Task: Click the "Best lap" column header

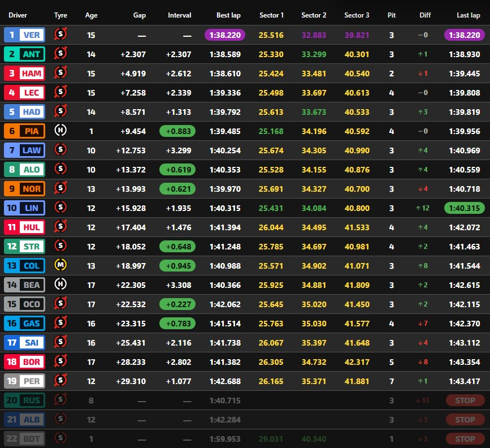Action: click(x=228, y=15)
